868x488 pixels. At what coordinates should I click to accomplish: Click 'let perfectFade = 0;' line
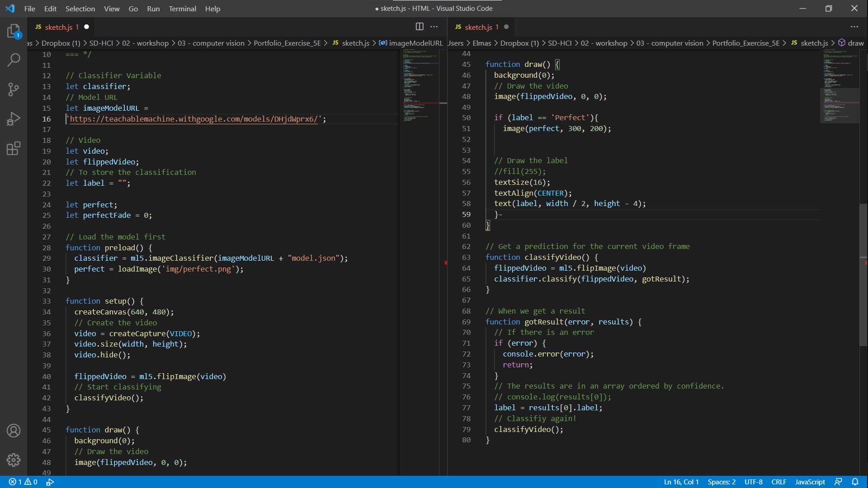point(108,215)
